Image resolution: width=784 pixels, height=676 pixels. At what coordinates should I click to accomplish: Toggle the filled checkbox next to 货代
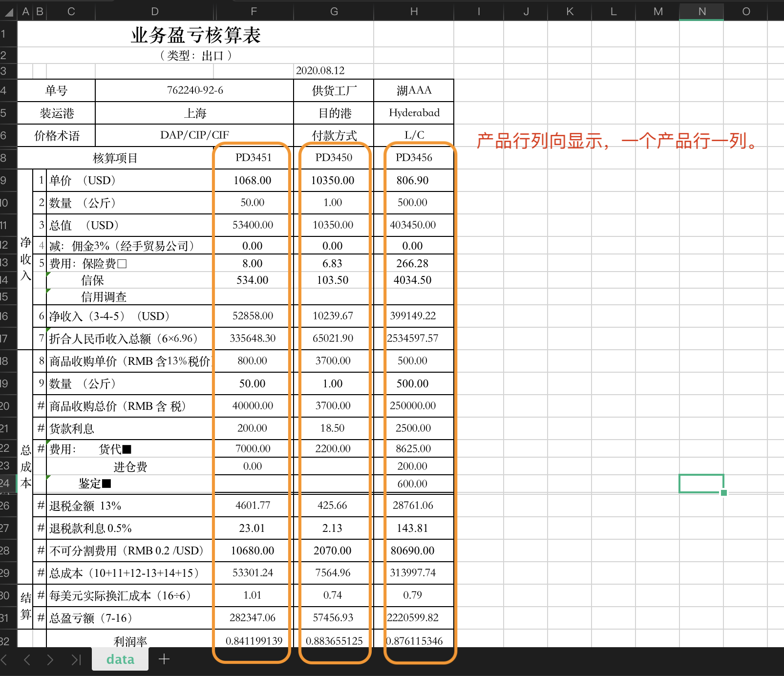coord(127,449)
